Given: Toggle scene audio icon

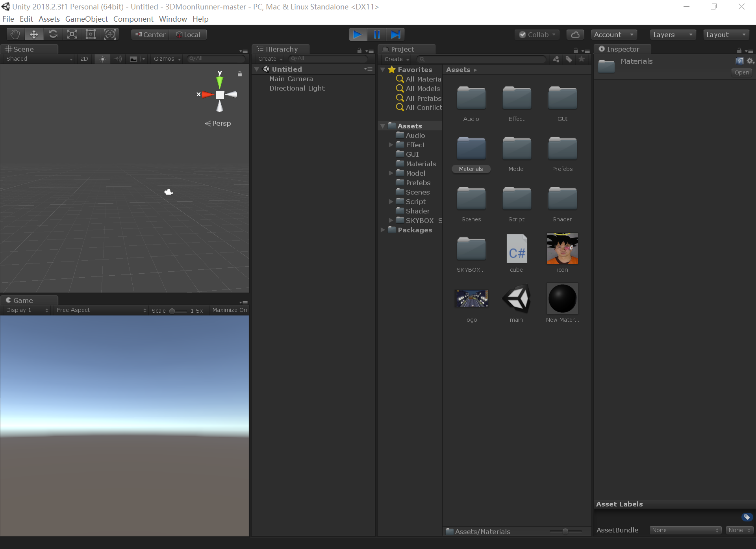Looking at the screenshot, I should point(118,59).
